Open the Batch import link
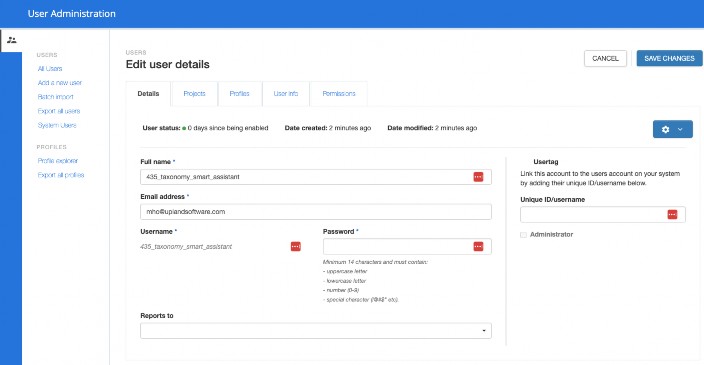Image resolution: width=704 pixels, height=365 pixels. point(55,97)
